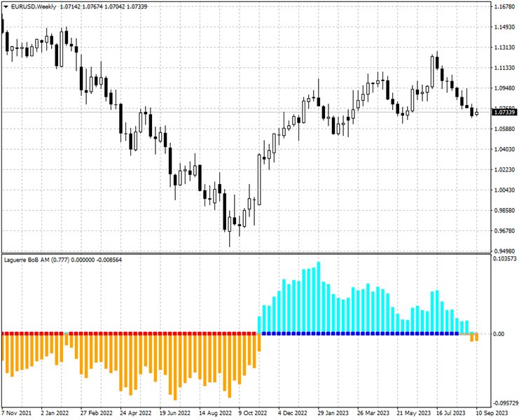Click the 26 Mar 2023 date label
Screen dimensions: 519x420
[373, 413]
